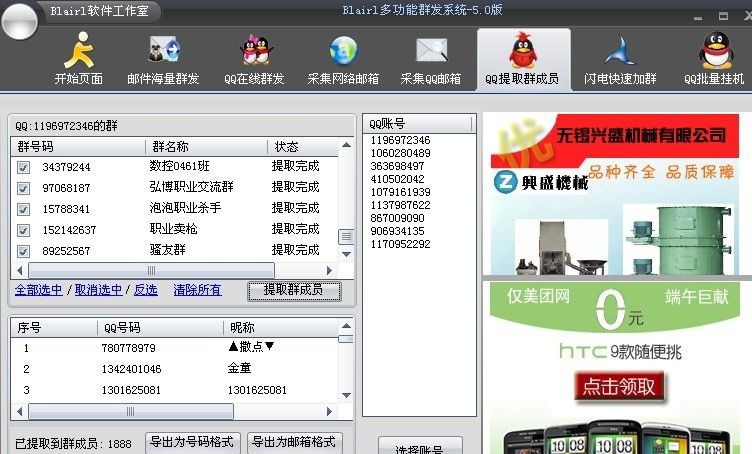
Task: Uncheck group 89252567 checkbox
Action: [23, 251]
